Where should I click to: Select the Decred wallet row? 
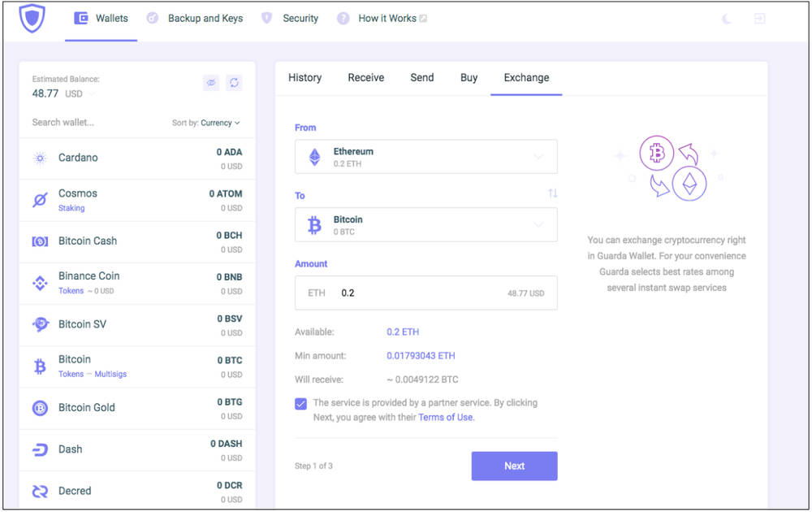tap(137, 490)
